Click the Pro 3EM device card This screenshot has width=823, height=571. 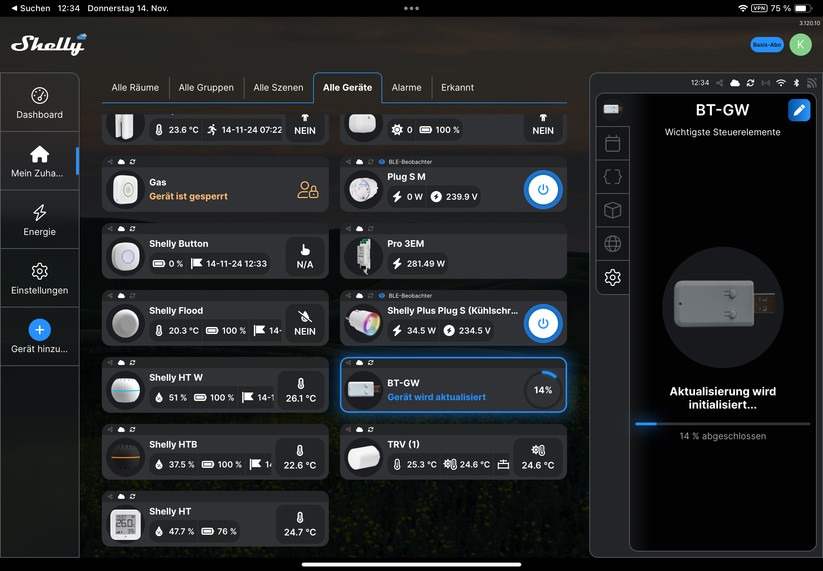(453, 251)
